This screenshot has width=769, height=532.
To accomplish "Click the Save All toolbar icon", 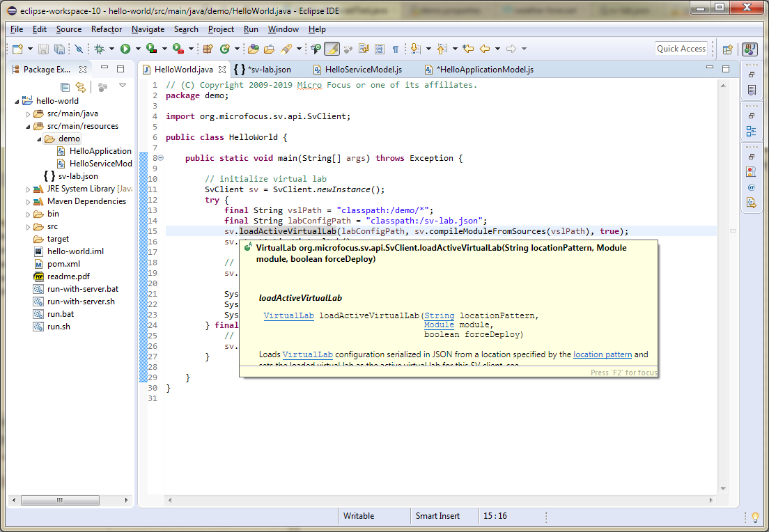I will [x=59, y=49].
